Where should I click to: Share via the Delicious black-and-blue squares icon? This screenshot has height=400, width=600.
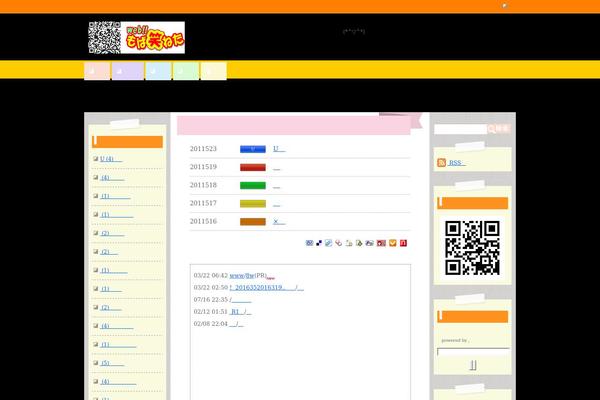tap(319, 243)
